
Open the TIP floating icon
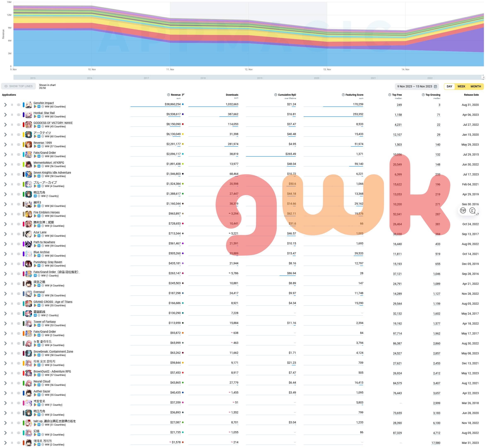[463, 210]
